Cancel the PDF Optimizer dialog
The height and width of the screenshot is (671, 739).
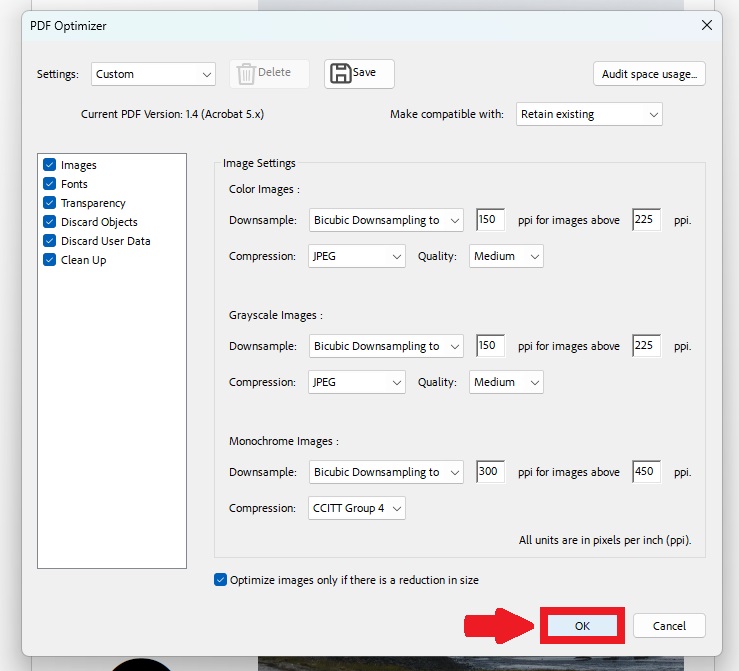[669, 626]
